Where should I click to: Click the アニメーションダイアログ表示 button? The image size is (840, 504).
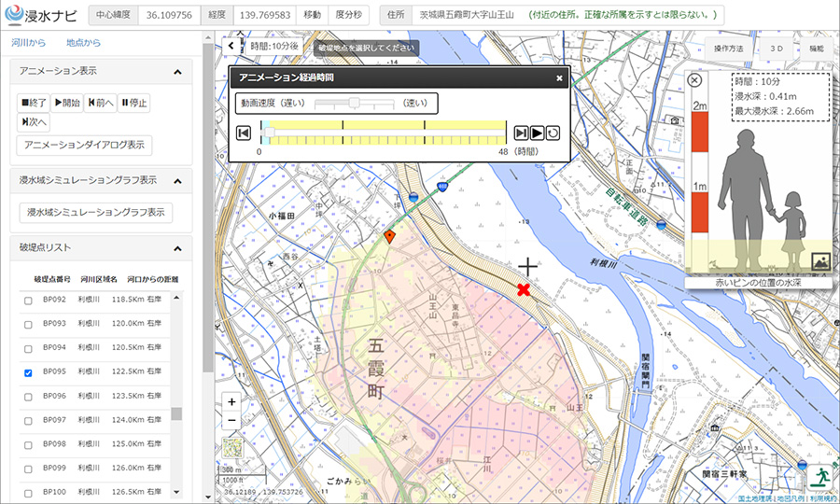[84, 145]
